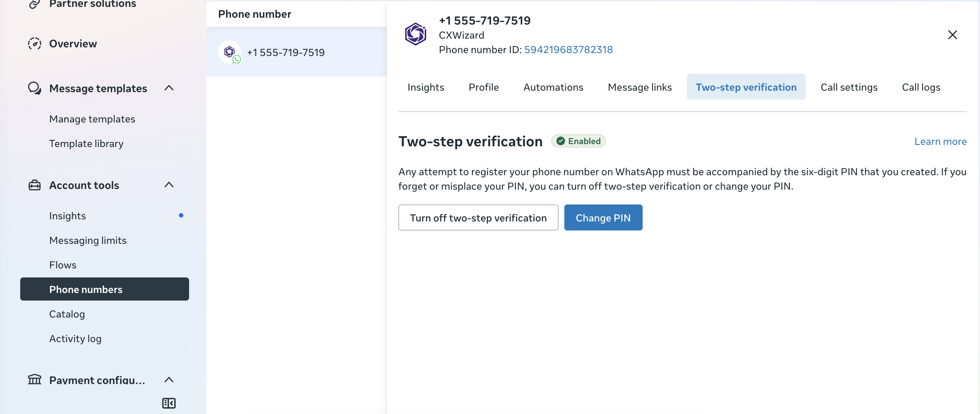
Task: Click the Message templates chat bubble icon
Action: click(35, 88)
